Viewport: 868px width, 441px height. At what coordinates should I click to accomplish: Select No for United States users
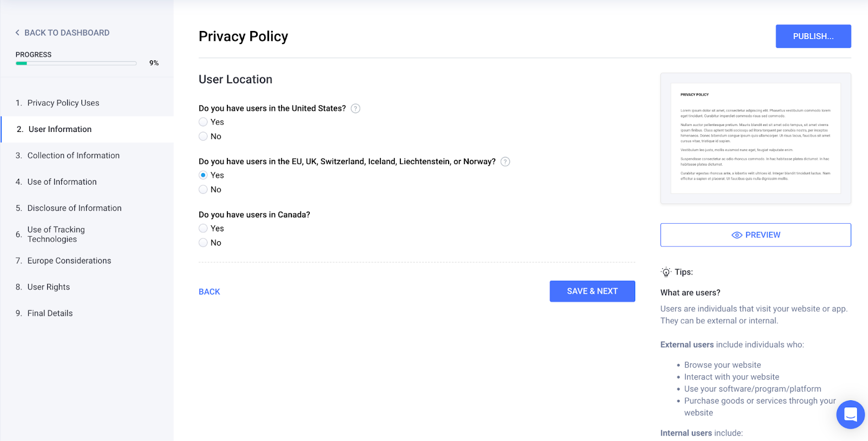tap(203, 136)
